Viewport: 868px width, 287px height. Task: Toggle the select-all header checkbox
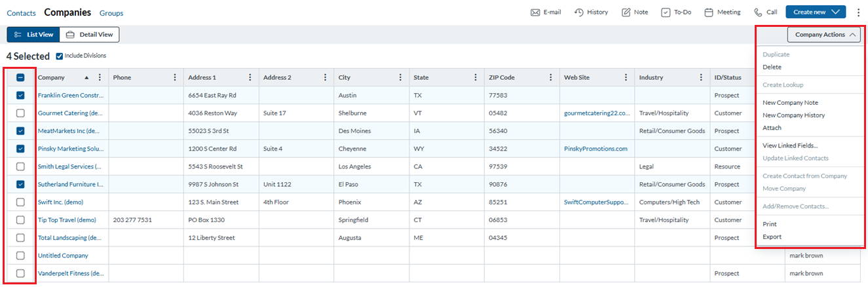[20, 77]
